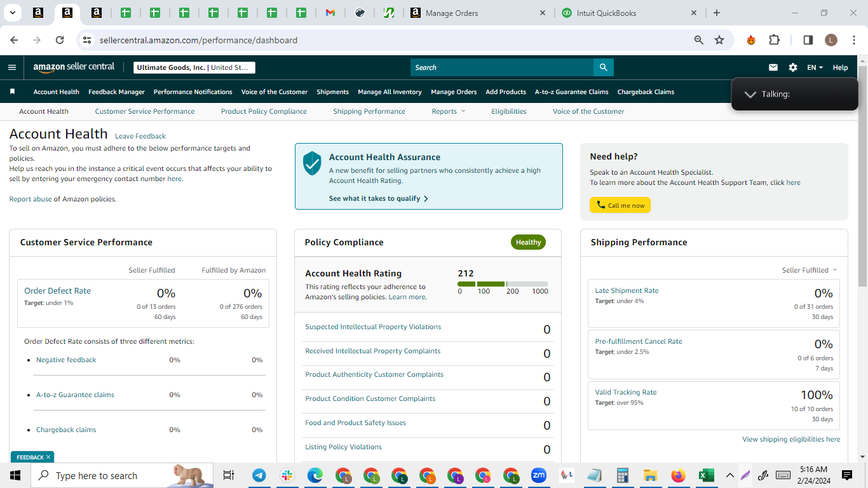Click the Windows taskbar search box
The width and height of the screenshot is (868, 488).
pyautogui.click(x=122, y=475)
